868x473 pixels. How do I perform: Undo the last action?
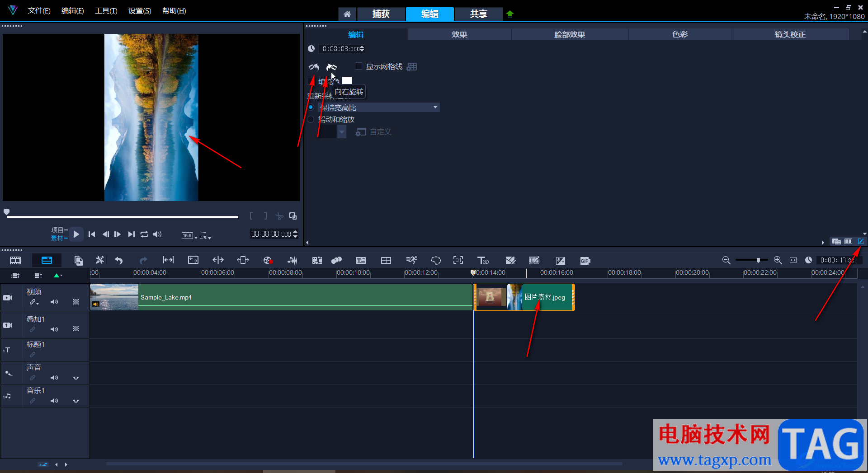tap(119, 260)
